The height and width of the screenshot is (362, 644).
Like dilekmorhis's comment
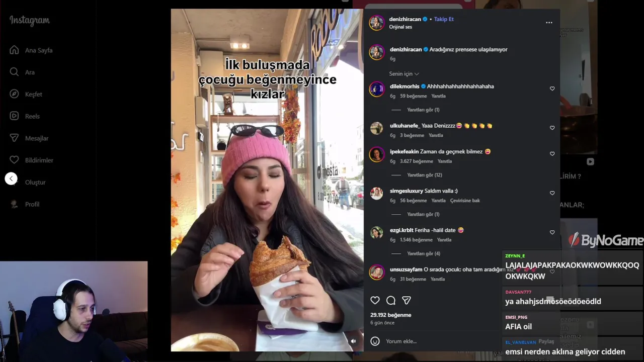pyautogui.click(x=552, y=88)
